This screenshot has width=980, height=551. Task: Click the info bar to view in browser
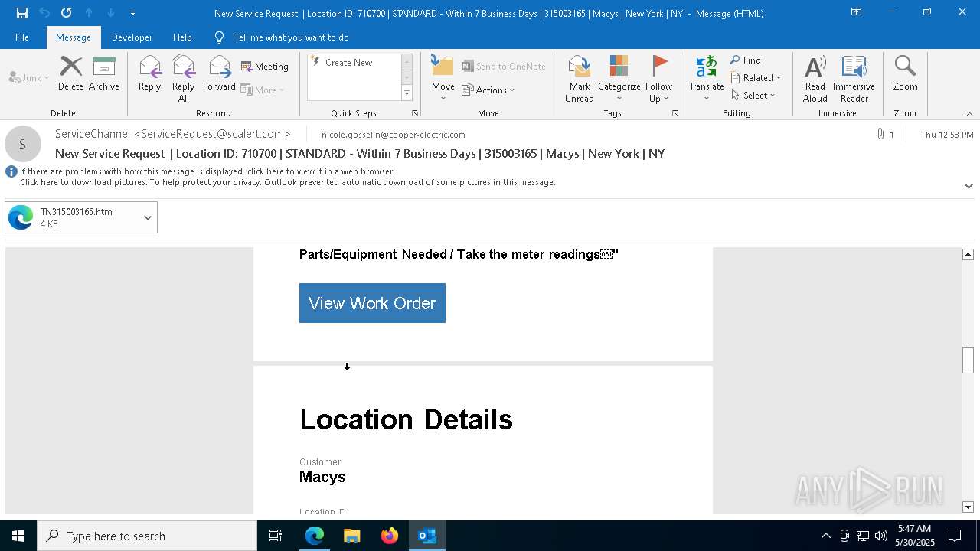207,172
